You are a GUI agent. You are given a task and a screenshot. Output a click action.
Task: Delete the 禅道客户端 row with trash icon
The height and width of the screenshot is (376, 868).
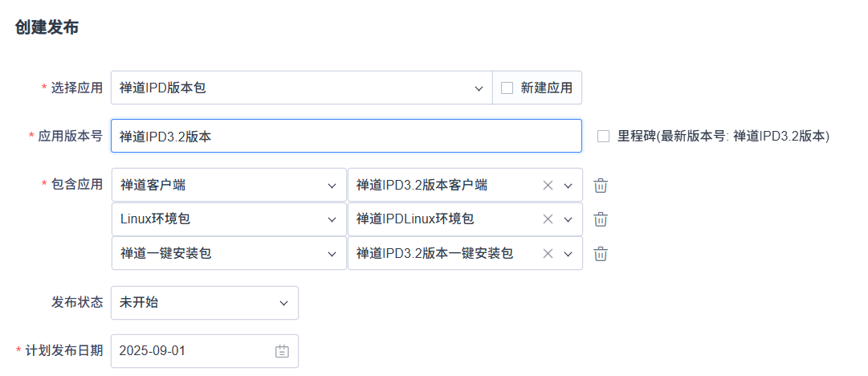[x=601, y=186]
